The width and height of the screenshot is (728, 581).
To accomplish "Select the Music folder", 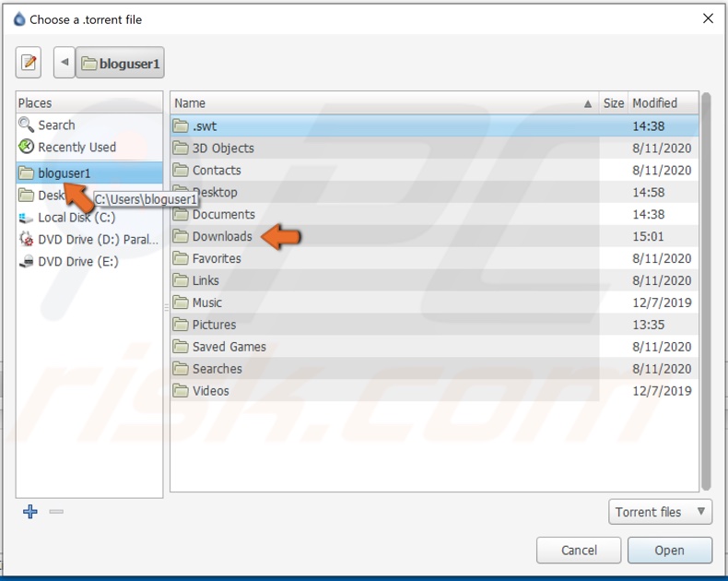I will click(435, 302).
